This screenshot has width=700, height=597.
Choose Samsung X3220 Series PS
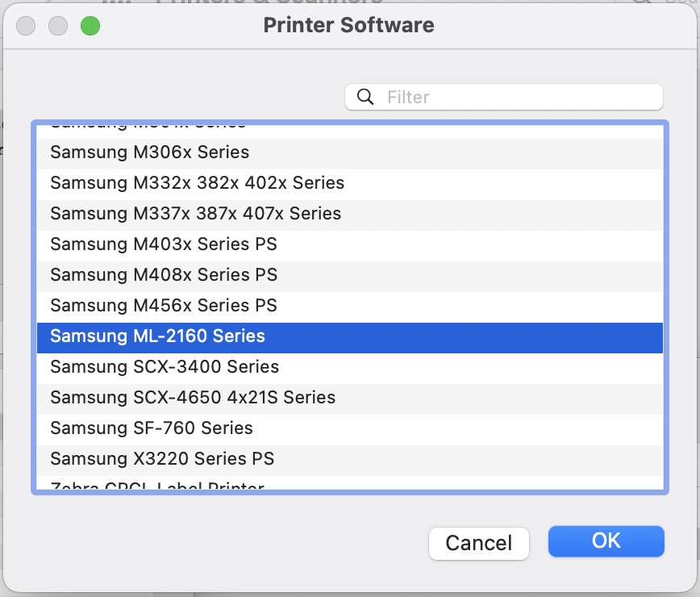coord(349,459)
